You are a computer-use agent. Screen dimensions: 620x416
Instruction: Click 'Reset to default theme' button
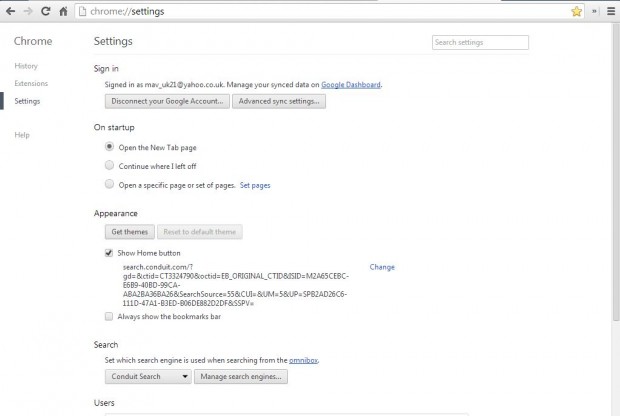click(x=200, y=232)
